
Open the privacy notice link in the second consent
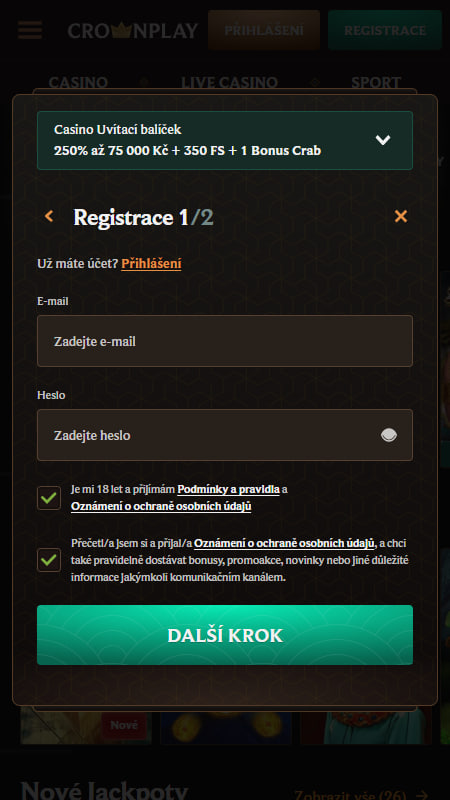285,543
